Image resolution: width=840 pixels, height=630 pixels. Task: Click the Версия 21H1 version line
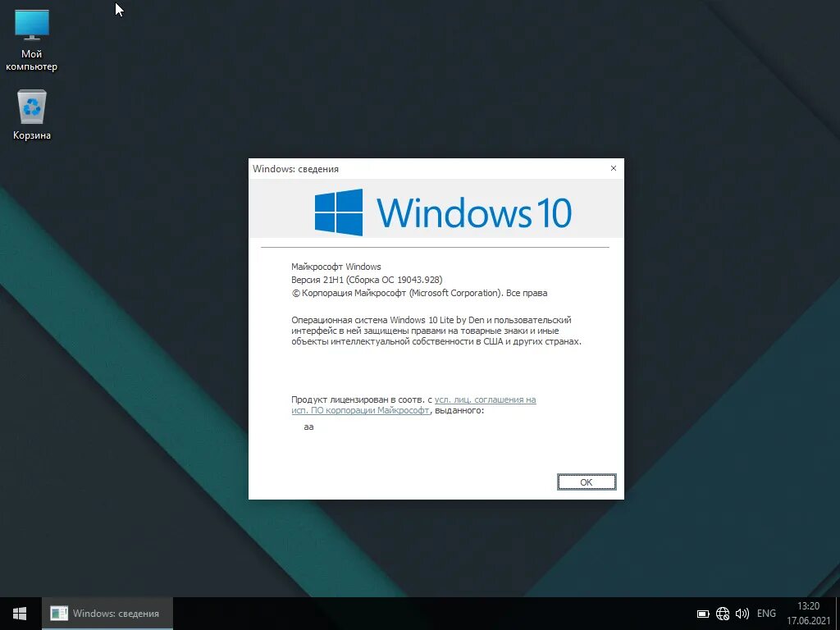pos(367,279)
